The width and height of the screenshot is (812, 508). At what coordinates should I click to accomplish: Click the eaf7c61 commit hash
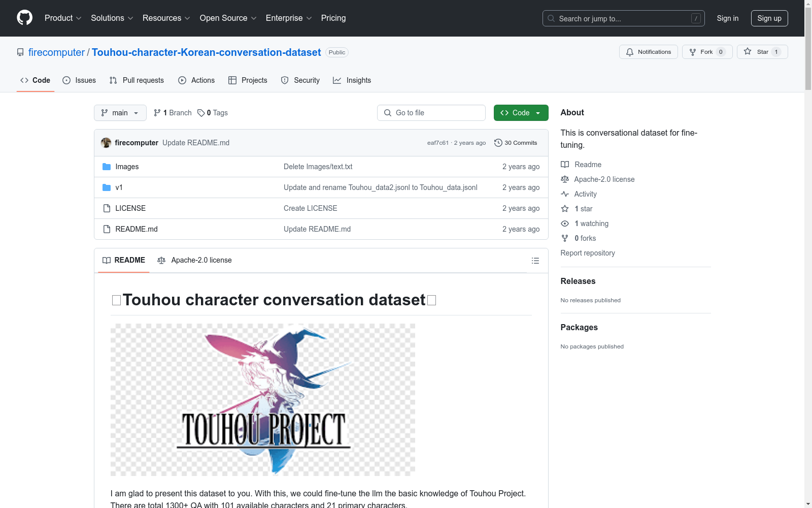point(438,143)
